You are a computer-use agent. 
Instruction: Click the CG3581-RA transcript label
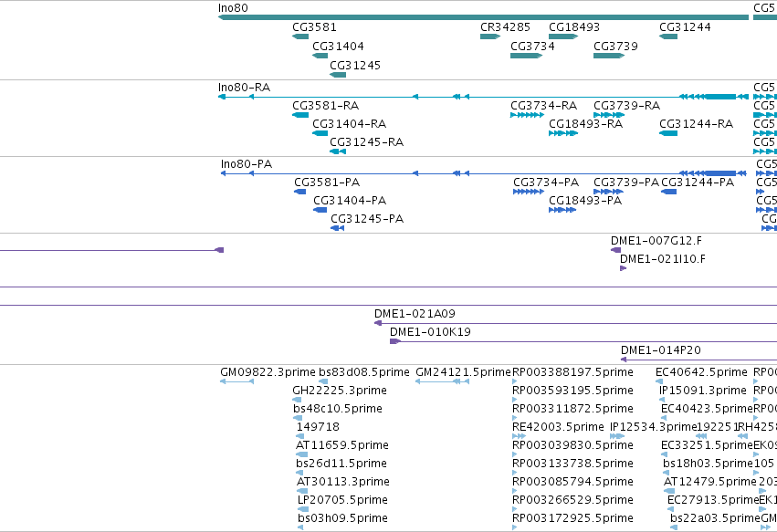coord(326,106)
